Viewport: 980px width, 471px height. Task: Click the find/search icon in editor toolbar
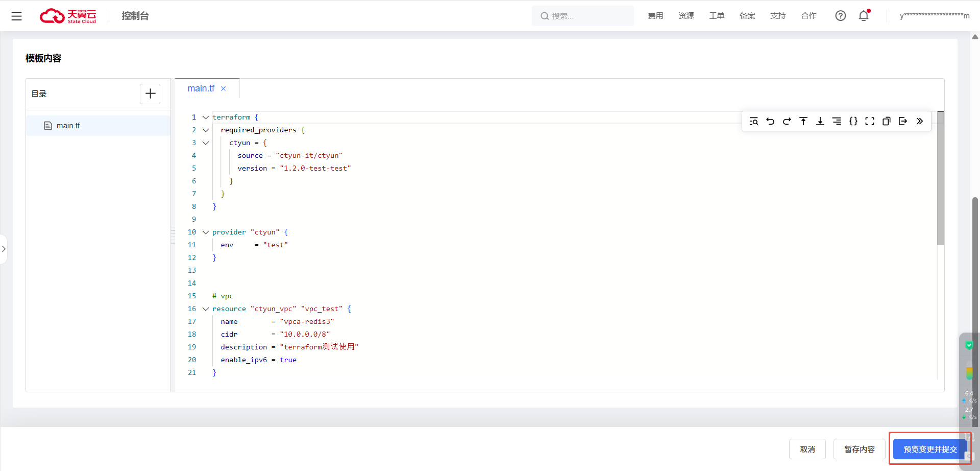point(753,121)
